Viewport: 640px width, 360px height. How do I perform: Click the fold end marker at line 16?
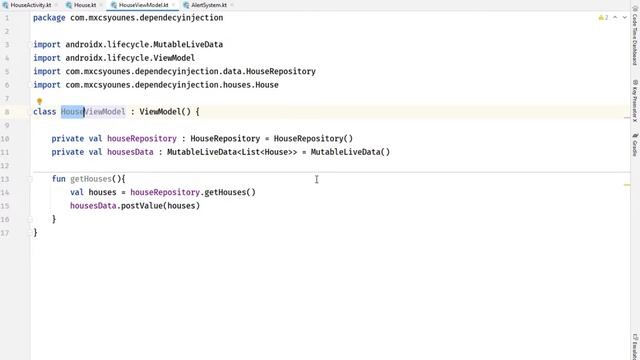(x=30, y=219)
